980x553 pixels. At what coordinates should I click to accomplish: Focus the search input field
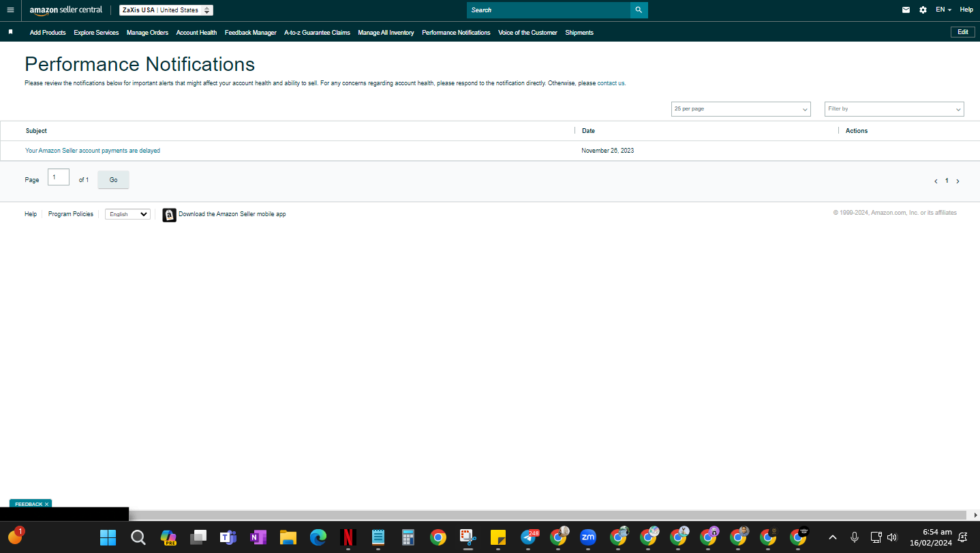[549, 10]
